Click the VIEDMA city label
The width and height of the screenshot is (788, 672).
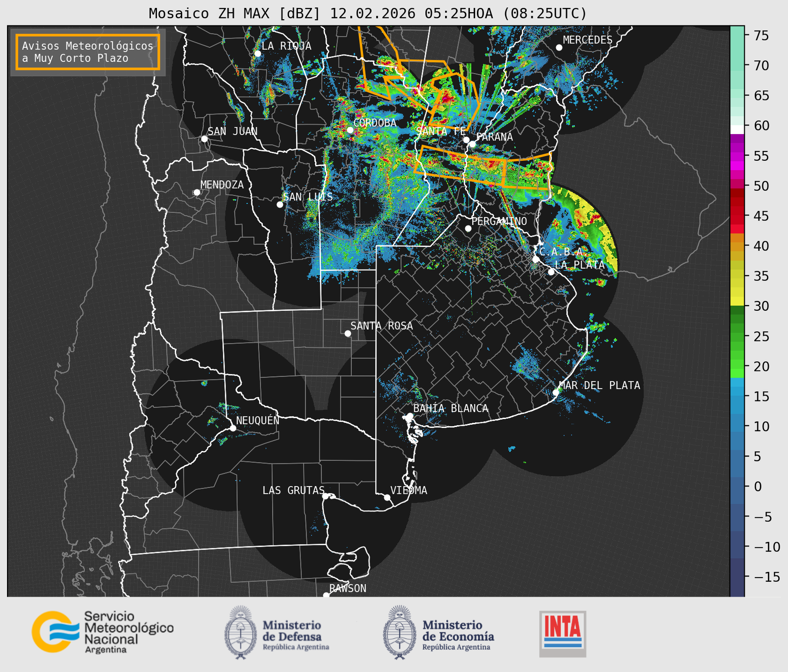(409, 490)
